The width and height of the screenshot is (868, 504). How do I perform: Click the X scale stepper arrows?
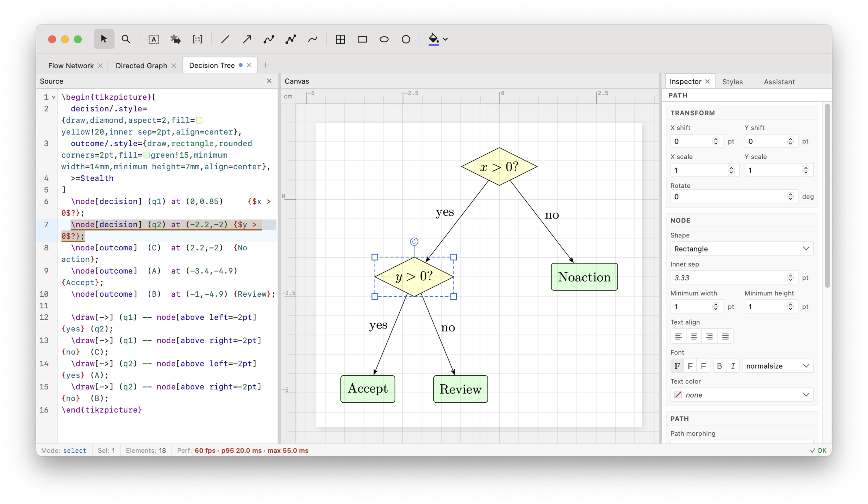(731, 170)
